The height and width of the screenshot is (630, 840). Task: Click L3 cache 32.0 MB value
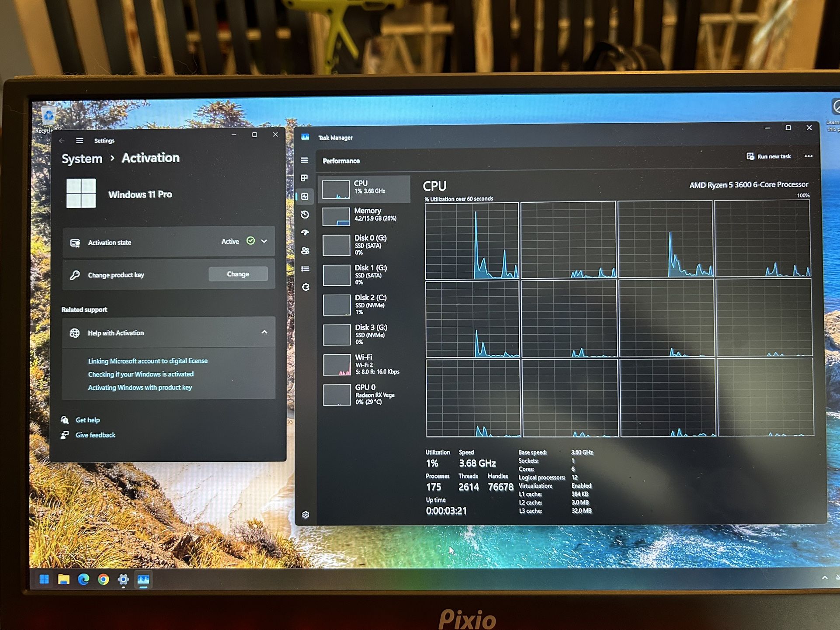coord(582,511)
